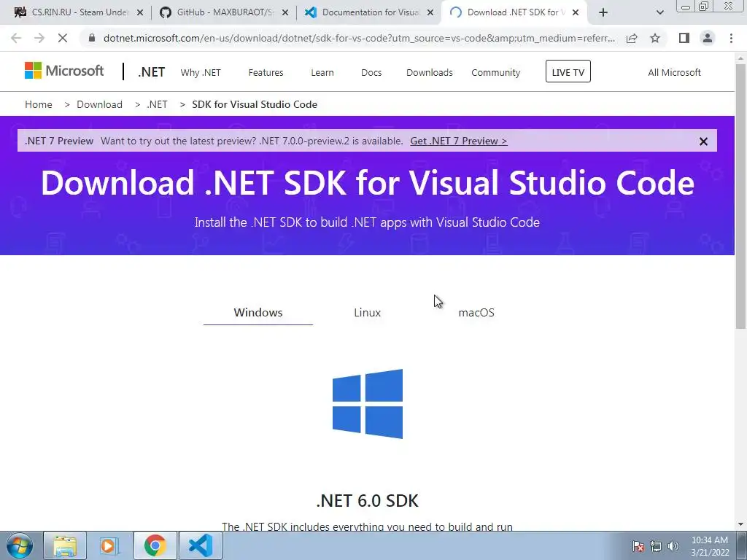747x560 pixels.
Task: Share this page using the share icon
Action: pos(632,38)
